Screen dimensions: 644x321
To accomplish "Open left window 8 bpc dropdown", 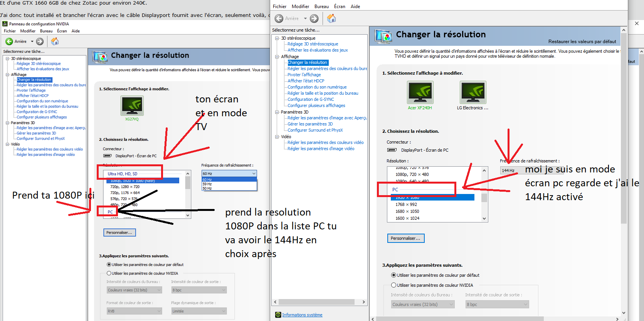I will pos(199,290).
